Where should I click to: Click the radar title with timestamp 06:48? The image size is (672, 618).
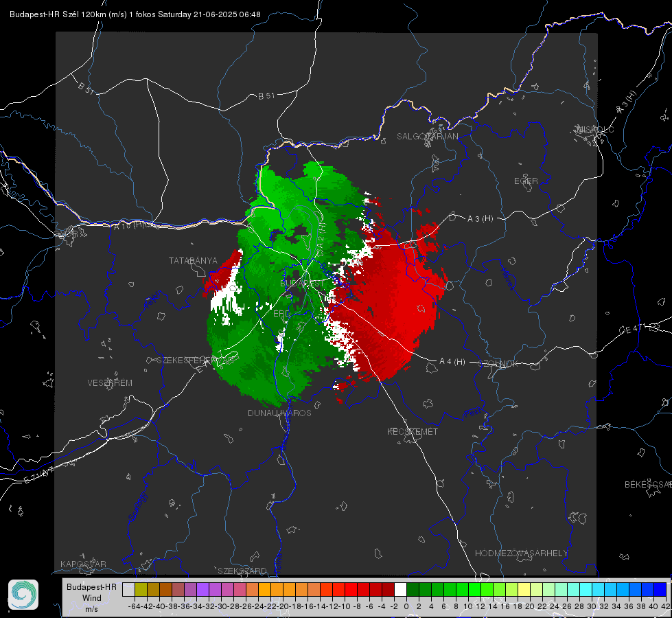[x=135, y=14]
